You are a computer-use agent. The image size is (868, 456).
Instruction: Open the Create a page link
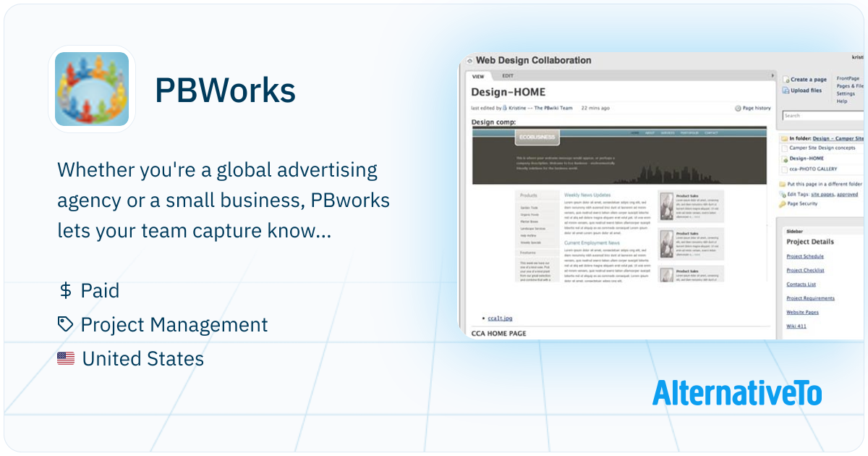click(808, 80)
